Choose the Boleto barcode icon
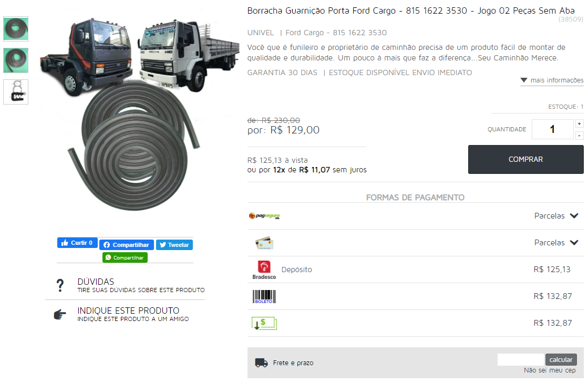This screenshot has width=588, height=383. [264, 296]
